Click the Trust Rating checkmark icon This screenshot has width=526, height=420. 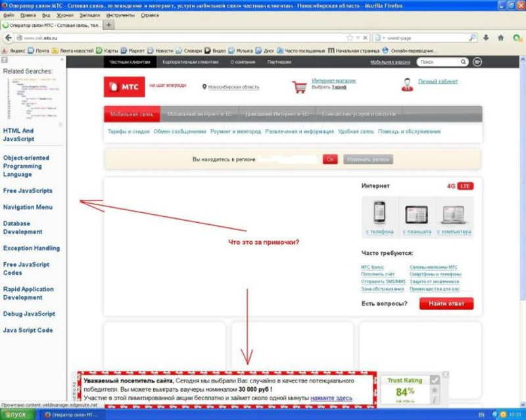pyautogui.click(x=435, y=380)
